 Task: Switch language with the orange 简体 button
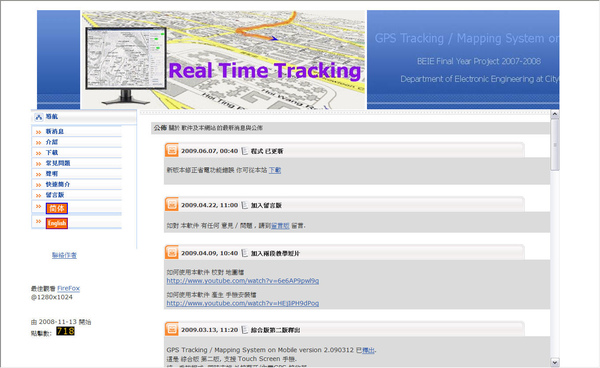57,208
